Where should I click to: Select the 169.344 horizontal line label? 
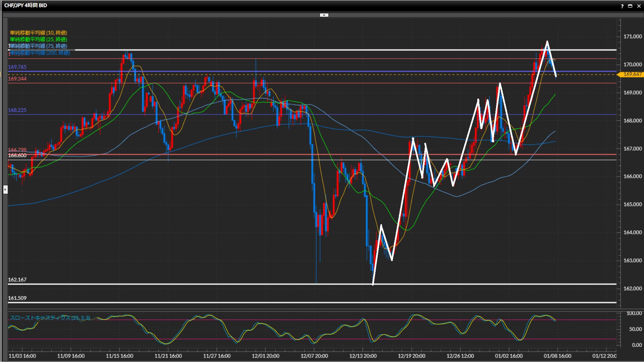pyautogui.click(x=17, y=79)
